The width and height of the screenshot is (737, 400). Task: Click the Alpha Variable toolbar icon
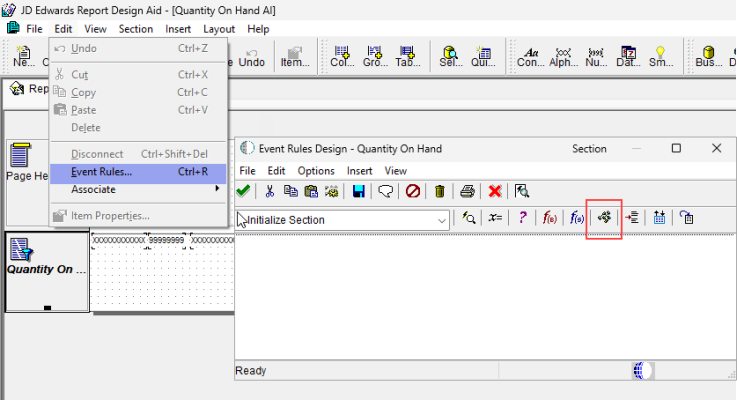[x=563, y=56]
